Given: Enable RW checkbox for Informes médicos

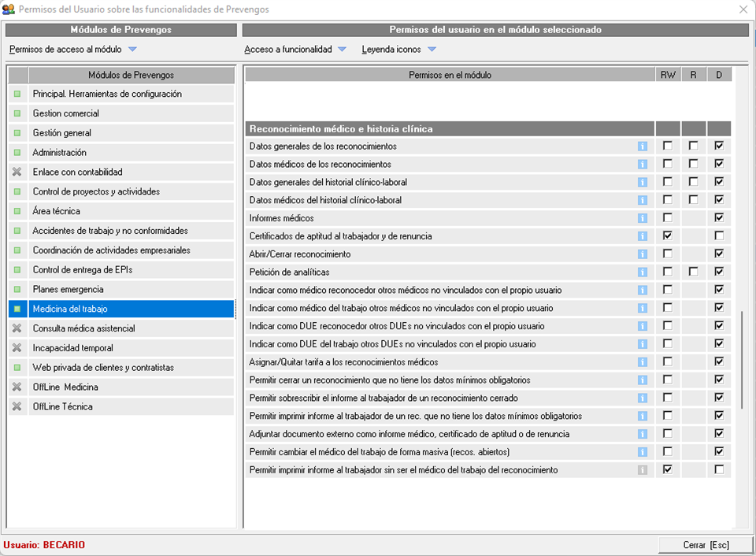Looking at the screenshot, I should tap(668, 218).
